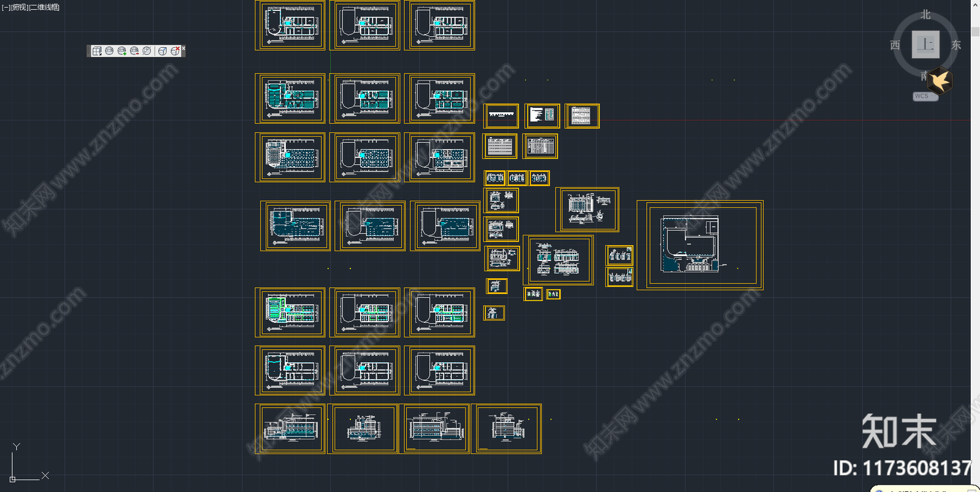
Task: Click 南 on the ViewCube compass
Action: [x=924, y=76]
